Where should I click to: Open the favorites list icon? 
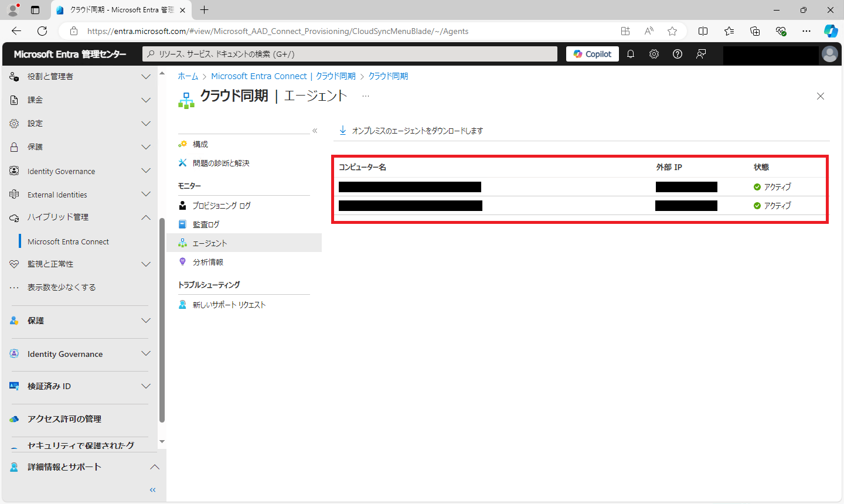tap(729, 31)
